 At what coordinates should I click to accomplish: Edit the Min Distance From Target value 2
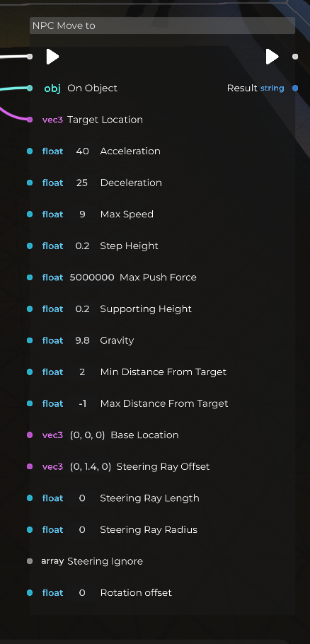[x=82, y=372]
